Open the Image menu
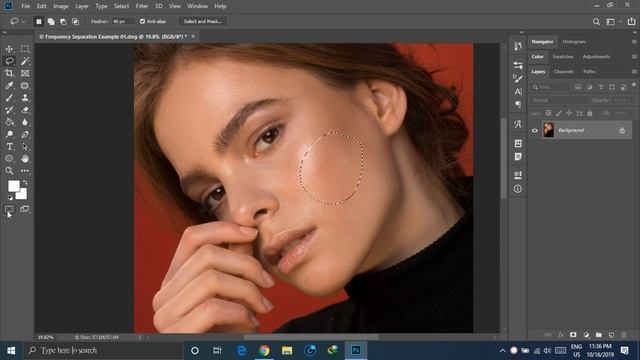640x360 pixels. 61,6
